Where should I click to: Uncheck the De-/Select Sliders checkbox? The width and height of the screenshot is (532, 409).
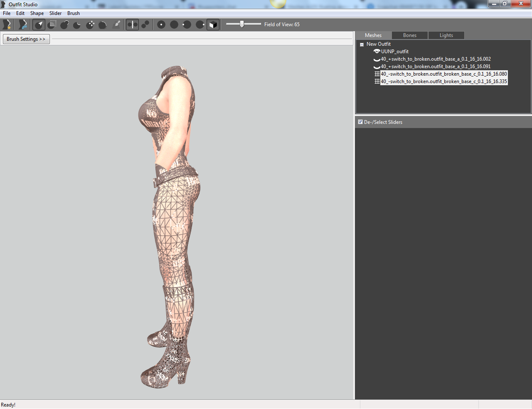[360, 122]
